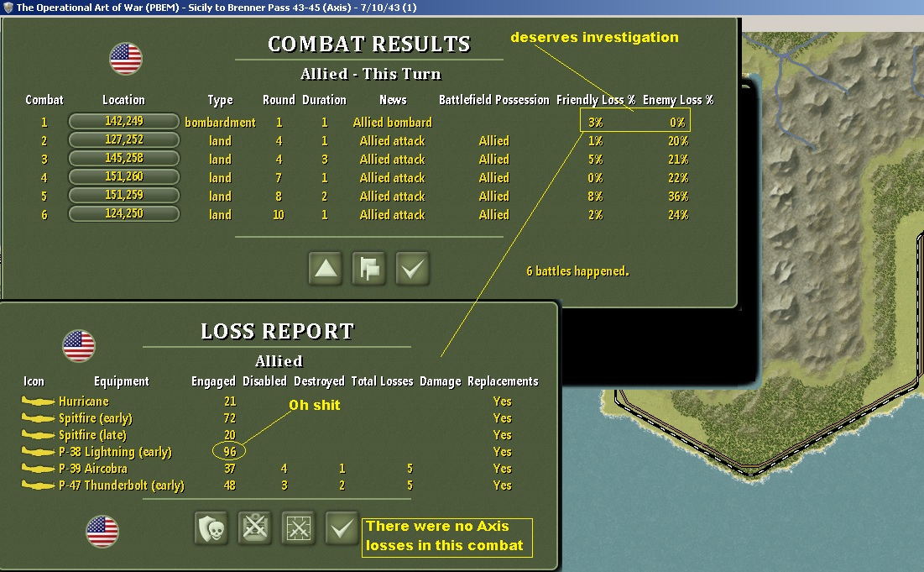
Task: Click the US flag in Combat Results header
Action: point(126,59)
